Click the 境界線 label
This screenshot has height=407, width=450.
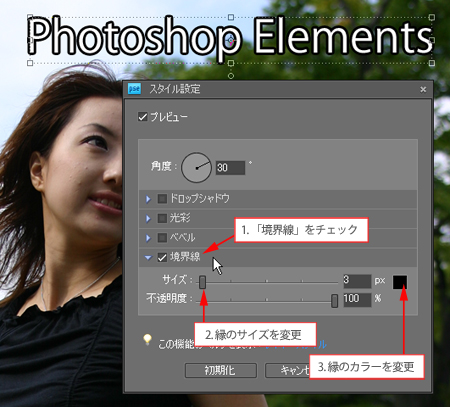pos(185,257)
